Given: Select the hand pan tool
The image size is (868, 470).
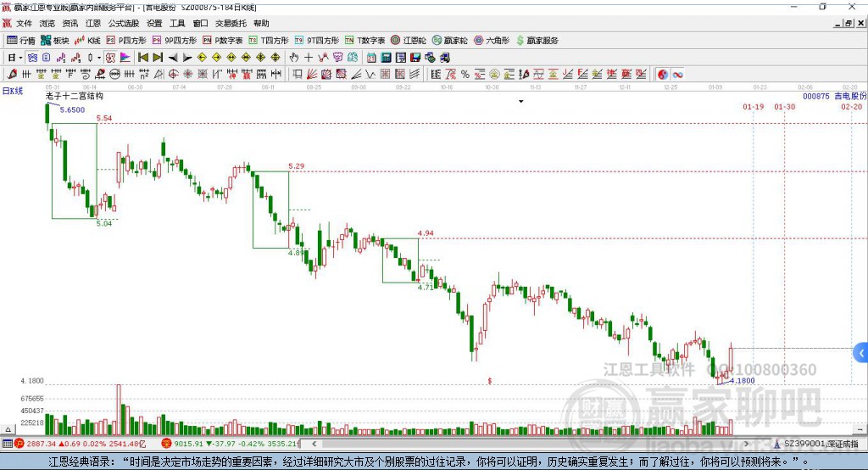Looking at the screenshot, I should point(294,58).
